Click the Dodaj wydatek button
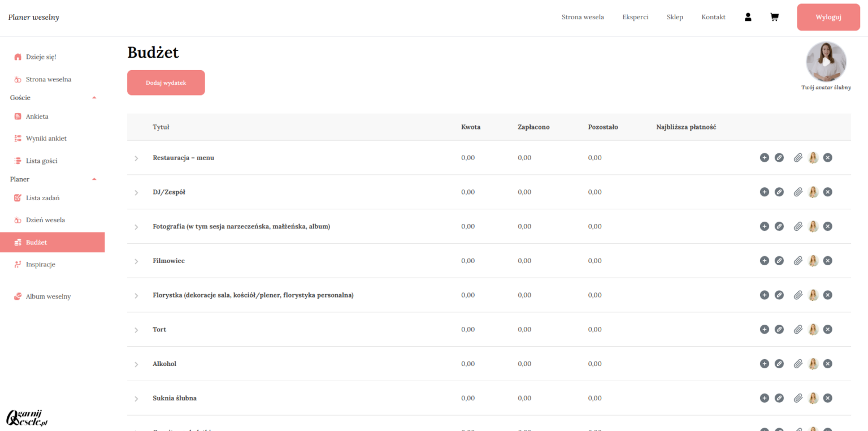The image size is (868, 431). coord(166,83)
